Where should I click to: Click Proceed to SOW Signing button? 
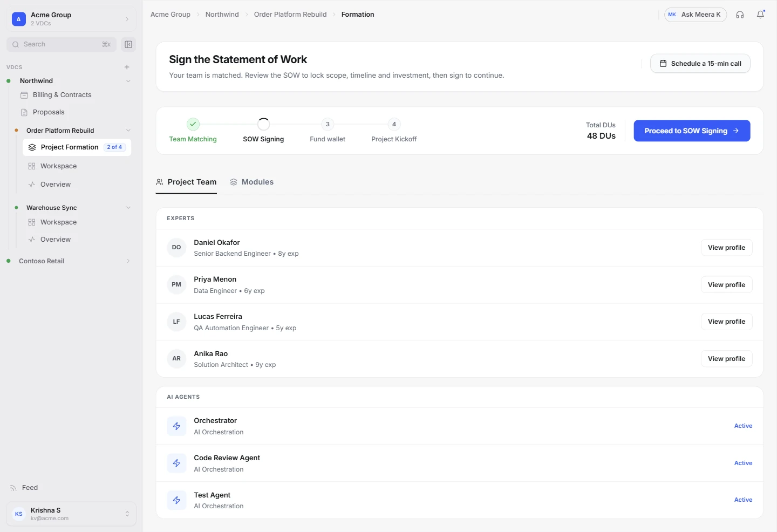692,131
